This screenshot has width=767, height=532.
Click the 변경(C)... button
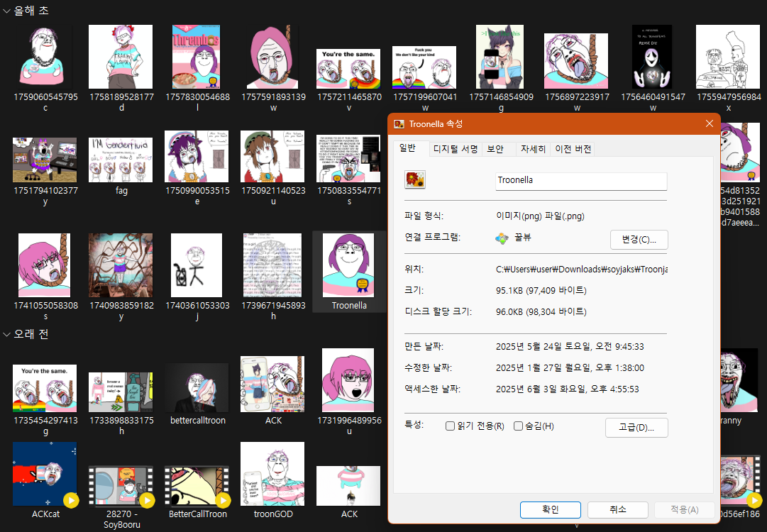pos(639,240)
